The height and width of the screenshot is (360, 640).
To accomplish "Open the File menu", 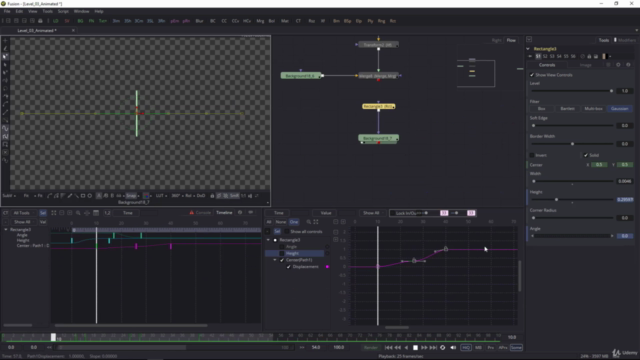I will pos(7,11).
